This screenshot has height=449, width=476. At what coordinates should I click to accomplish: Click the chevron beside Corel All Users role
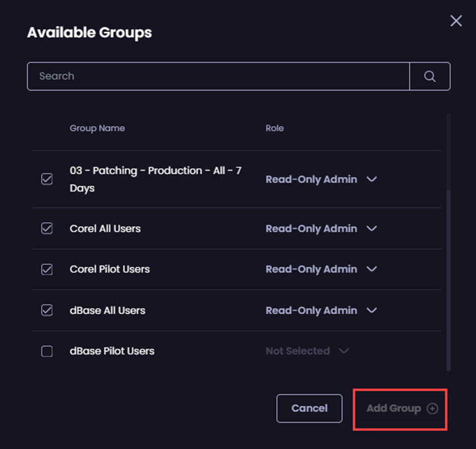(x=372, y=228)
